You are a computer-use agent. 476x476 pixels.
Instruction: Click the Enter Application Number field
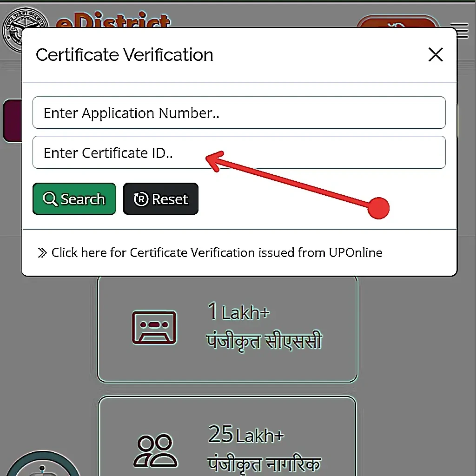click(x=239, y=113)
